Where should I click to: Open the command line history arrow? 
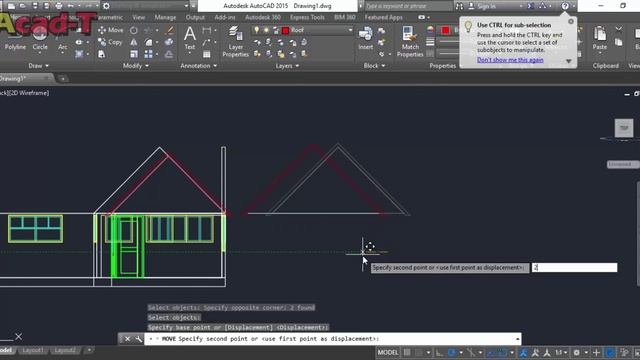pos(518,339)
